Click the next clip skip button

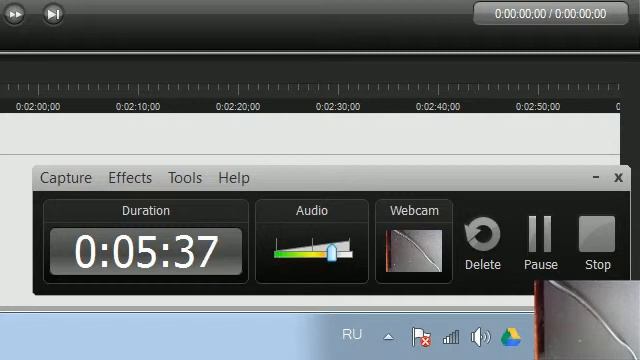pyautogui.click(x=53, y=14)
